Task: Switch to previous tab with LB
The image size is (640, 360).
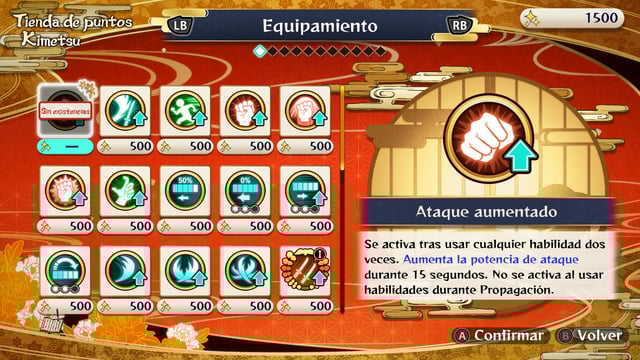Action: (x=180, y=26)
